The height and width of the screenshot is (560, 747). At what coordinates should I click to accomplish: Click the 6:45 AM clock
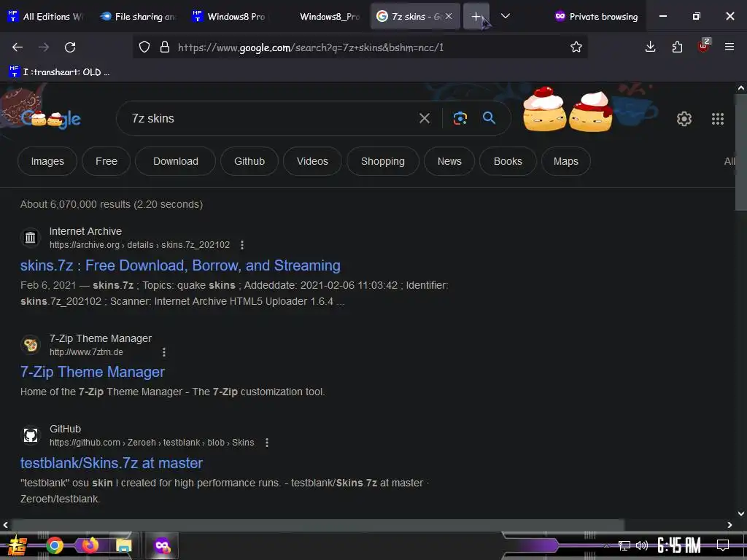click(x=679, y=545)
